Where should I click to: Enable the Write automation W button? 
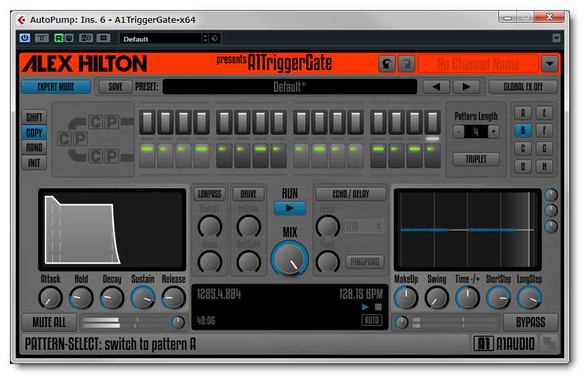[x=68, y=38]
